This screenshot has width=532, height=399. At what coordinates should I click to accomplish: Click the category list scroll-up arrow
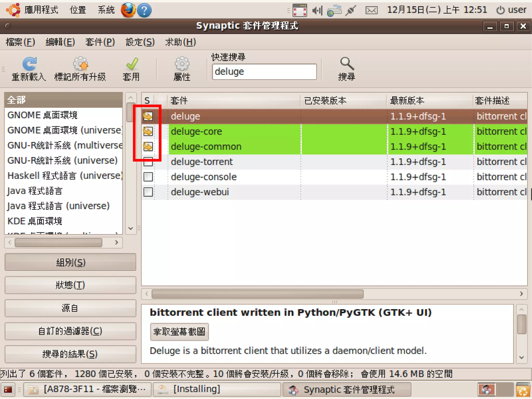click(x=131, y=98)
